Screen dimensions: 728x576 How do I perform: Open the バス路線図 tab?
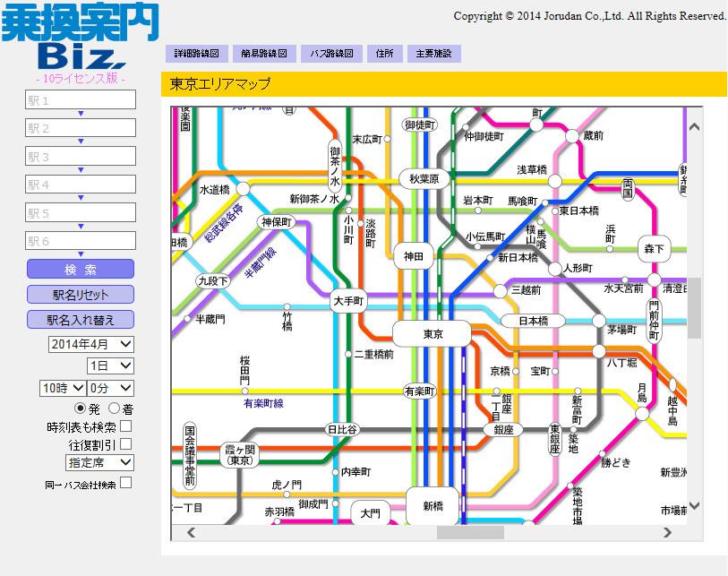[x=331, y=54]
